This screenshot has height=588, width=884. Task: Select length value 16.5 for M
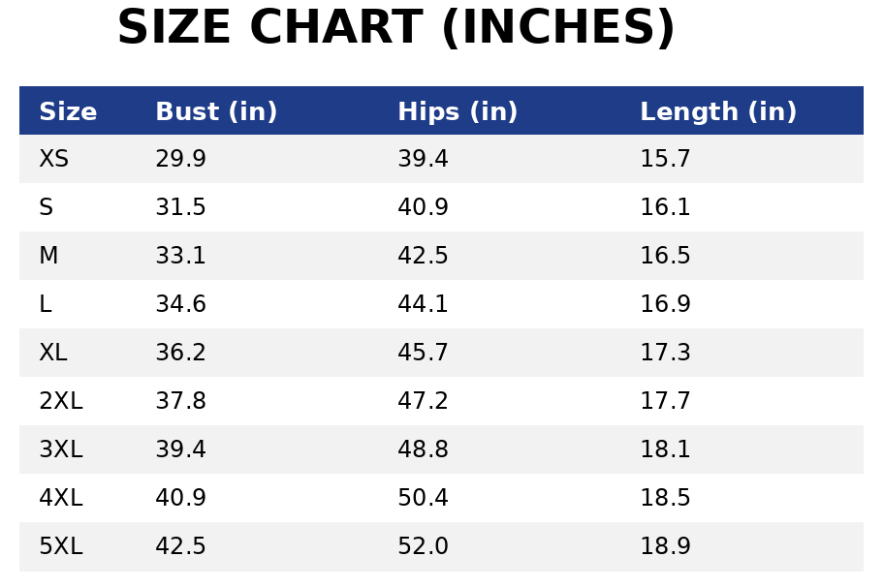click(665, 257)
